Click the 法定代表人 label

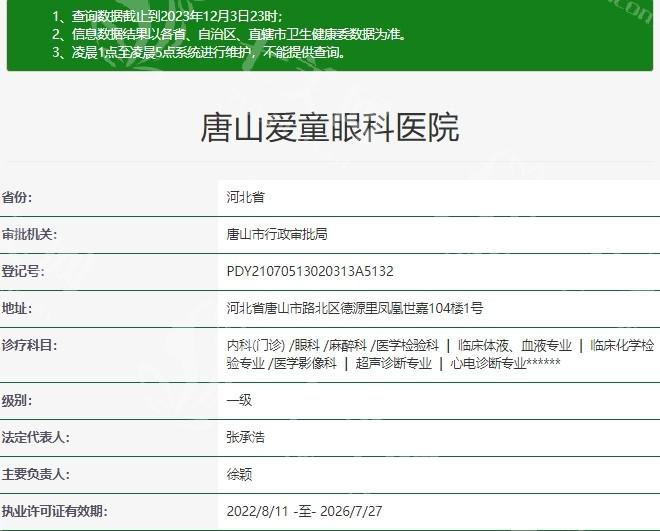(35, 437)
